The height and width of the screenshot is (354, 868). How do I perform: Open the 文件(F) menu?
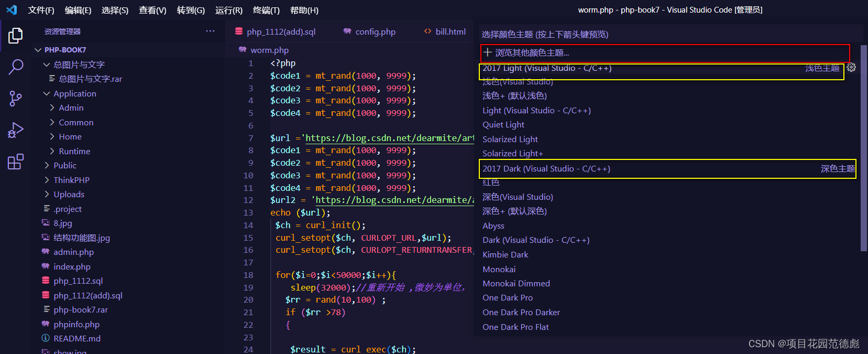tap(41, 10)
